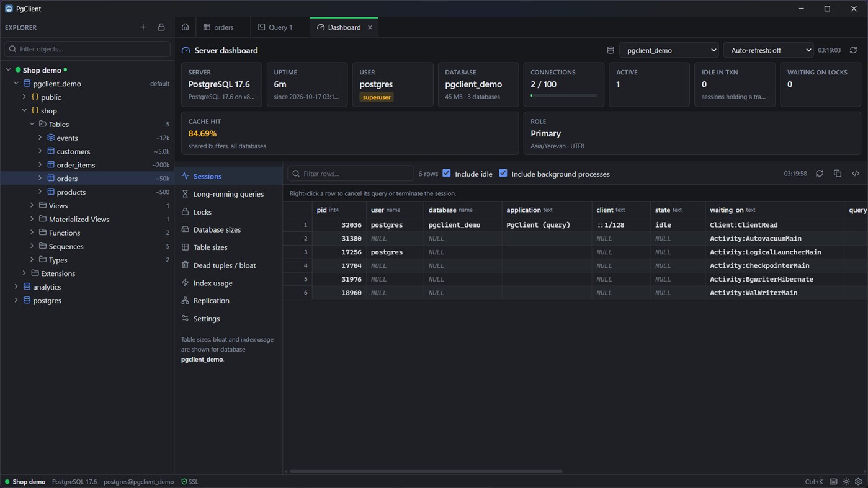Click the theme sun icon in status bar
The width and height of the screenshot is (868, 488).
click(846, 482)
